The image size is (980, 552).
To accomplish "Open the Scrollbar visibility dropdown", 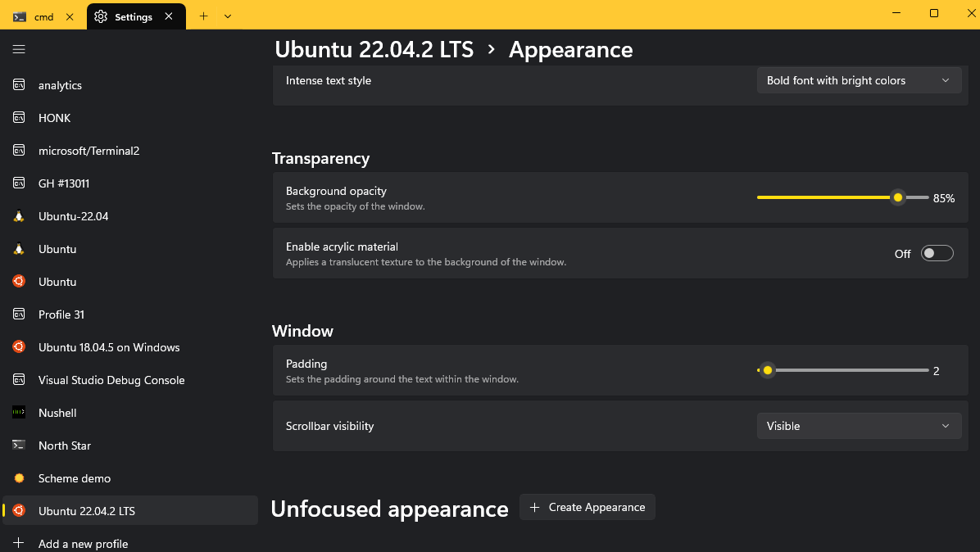I will click(858, 425).
